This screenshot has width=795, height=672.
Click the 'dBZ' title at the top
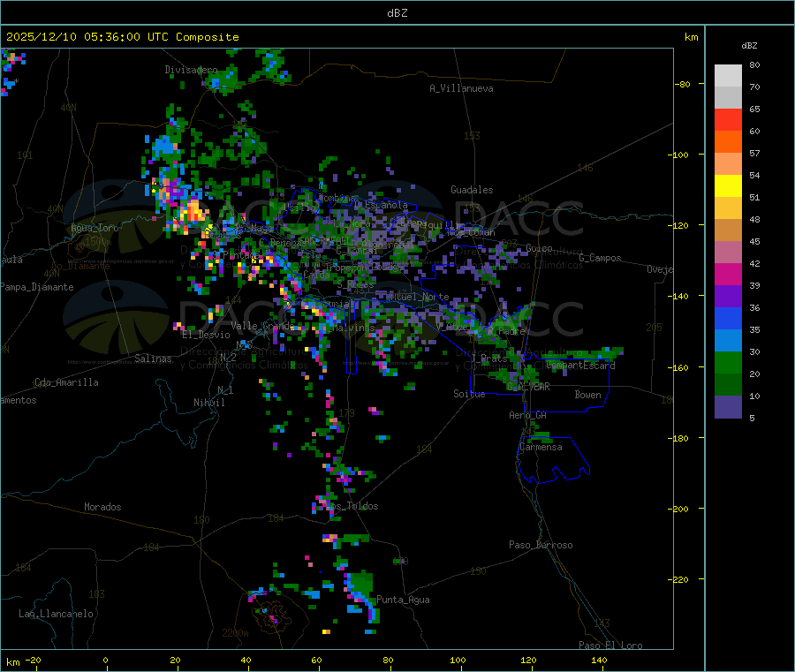397,13
